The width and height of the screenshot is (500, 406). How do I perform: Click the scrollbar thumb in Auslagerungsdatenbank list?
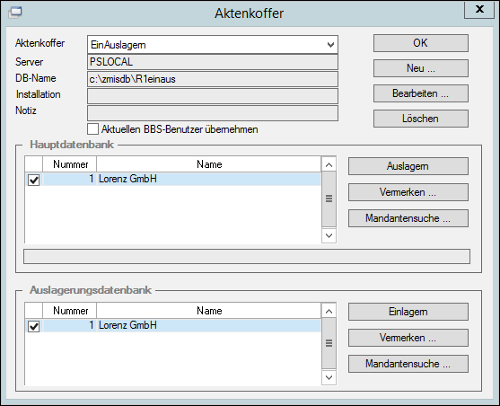pyautogui.click(x=329, y=343)
